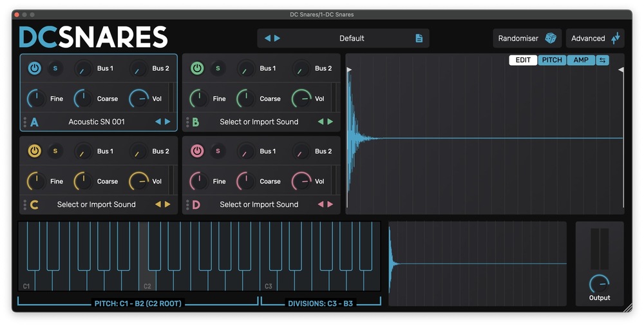Viewport: 644px width, 326px height.
Task: Click layer A Fine tune knob
Action: (x=37, y=99)
